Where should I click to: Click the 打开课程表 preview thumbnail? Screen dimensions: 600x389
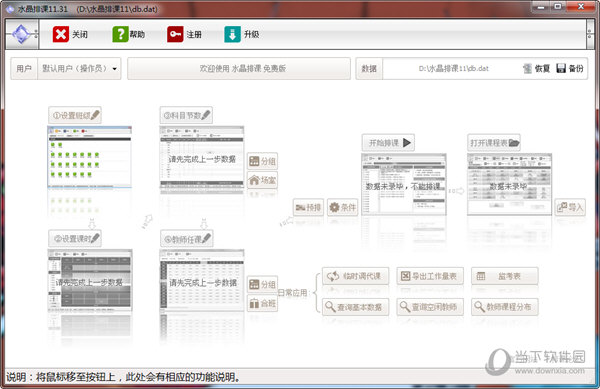pos(509,184)
